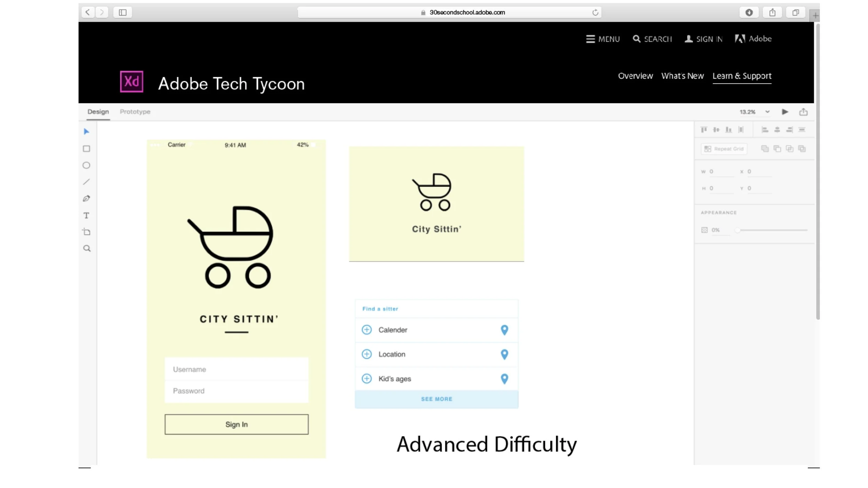Expand the Calender plus icon
The width and height of the screenshot is (868, 488).
coord(367,330)
